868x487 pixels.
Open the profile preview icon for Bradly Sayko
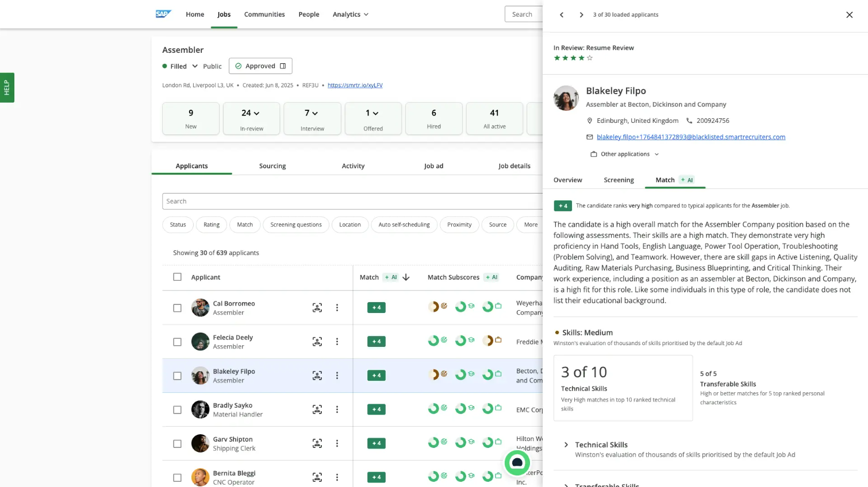(317, 409)
